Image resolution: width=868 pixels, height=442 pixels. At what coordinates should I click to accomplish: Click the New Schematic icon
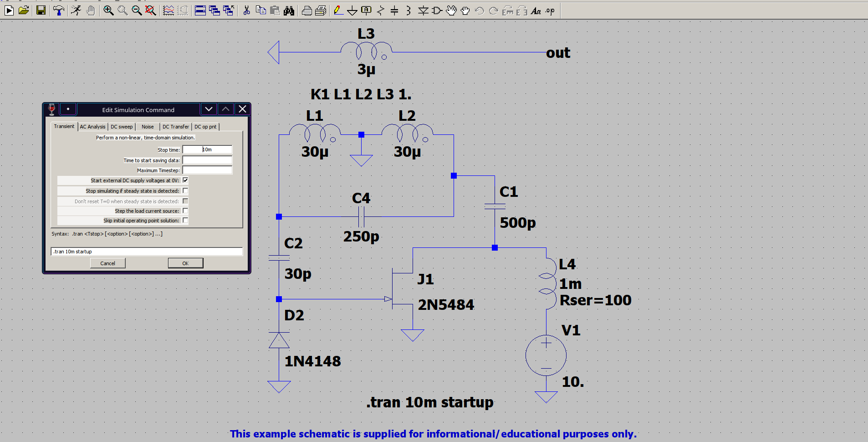[9, 10]
